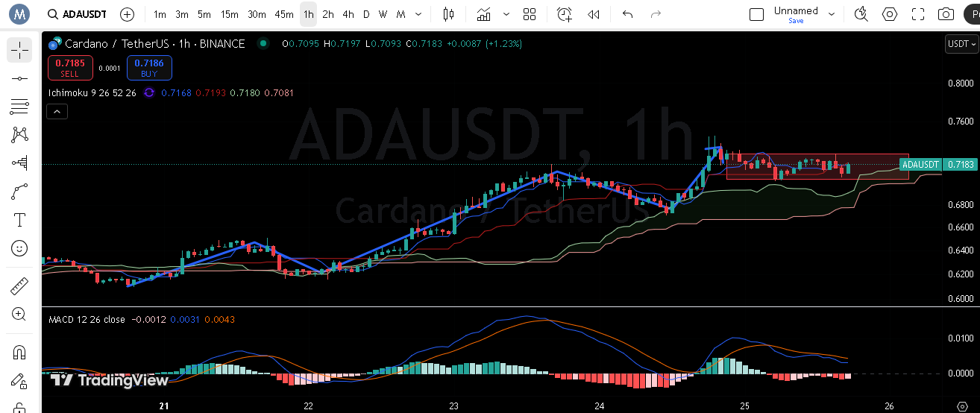Click the ADAUSDT price label on axis

click(x=920, y=164)
